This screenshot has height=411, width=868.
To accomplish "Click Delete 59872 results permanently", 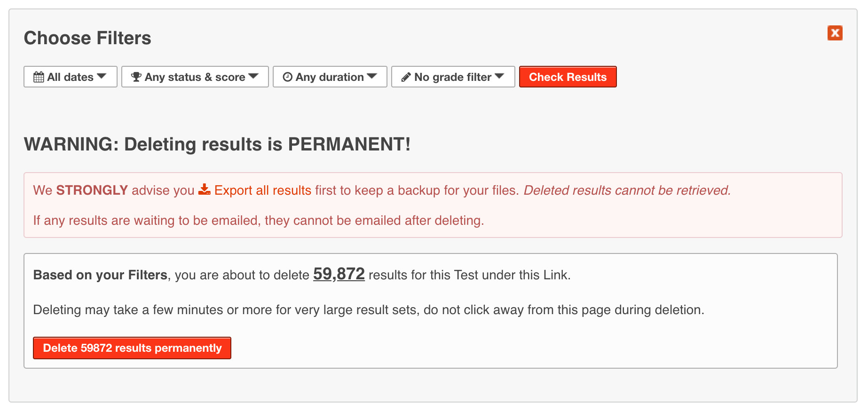I will [x=132, y=348].
